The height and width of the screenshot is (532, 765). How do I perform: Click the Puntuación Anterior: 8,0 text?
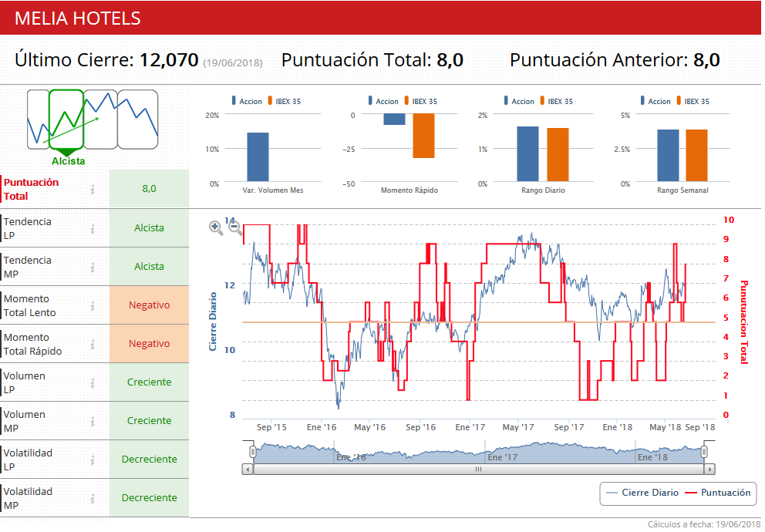click(615, 60)
